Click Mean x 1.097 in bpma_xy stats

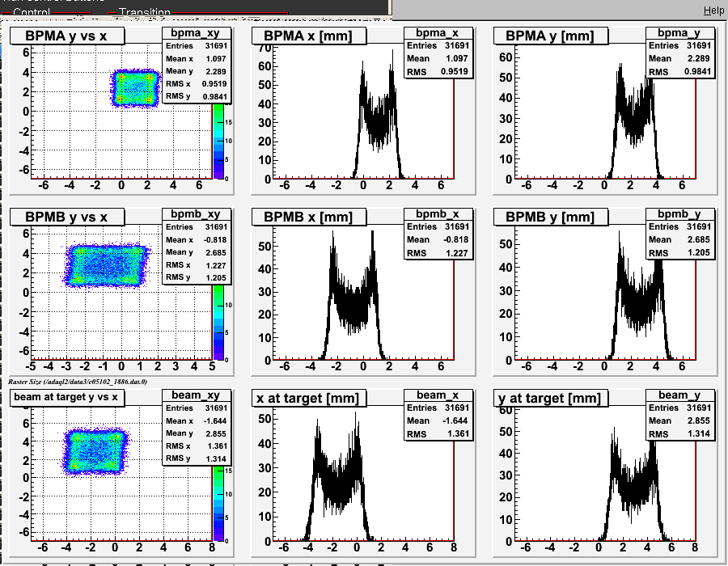point(196,59)
